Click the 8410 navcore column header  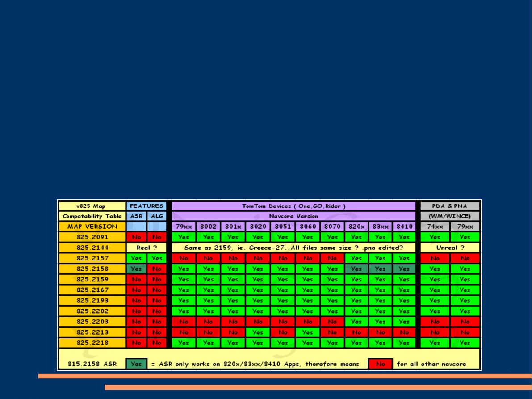click(x=404, y=227)
